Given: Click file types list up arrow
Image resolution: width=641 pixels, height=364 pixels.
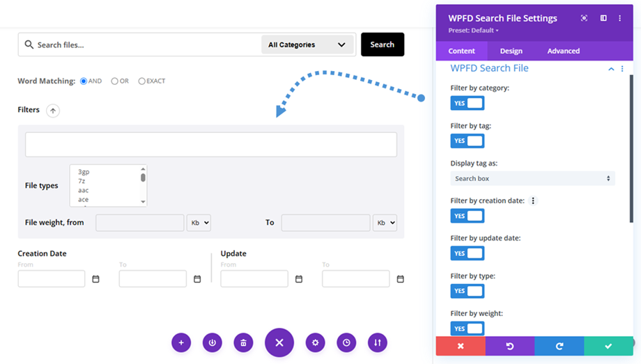Looking at the screenshot, I should click(x=143, y=168).
